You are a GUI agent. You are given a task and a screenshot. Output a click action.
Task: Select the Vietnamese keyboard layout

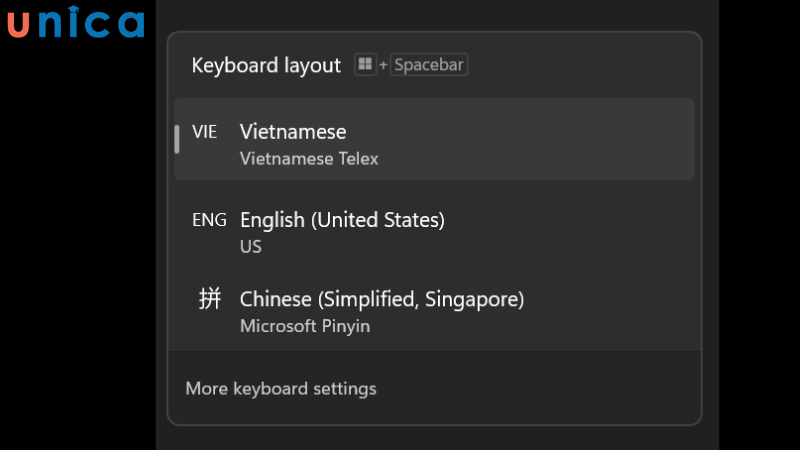(293, 132)
